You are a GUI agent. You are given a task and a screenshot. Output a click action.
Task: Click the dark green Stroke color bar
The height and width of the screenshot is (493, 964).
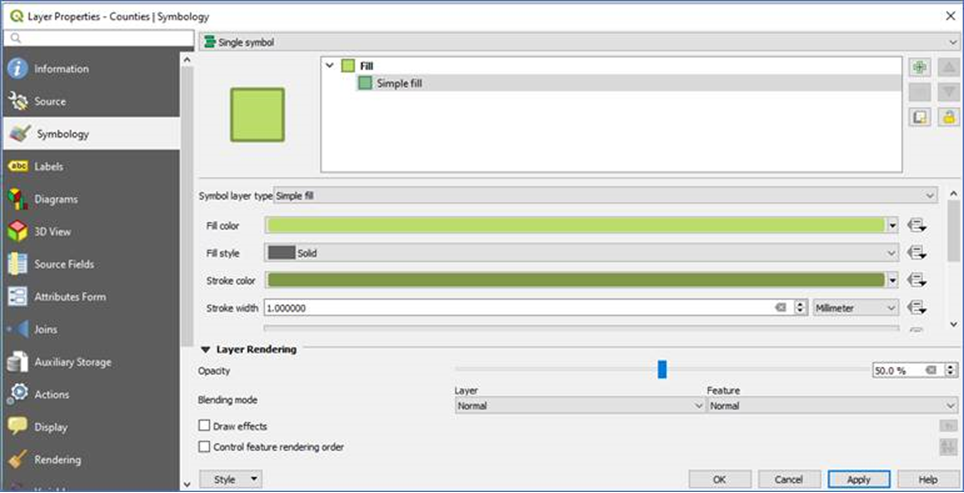click(x=576, y=280)
